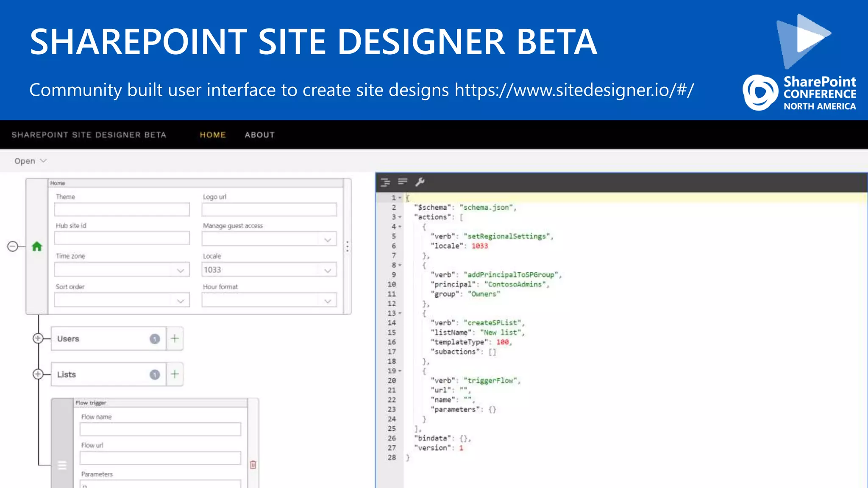
Task: Open the Hour format dropdown
Action: (269, 300)
